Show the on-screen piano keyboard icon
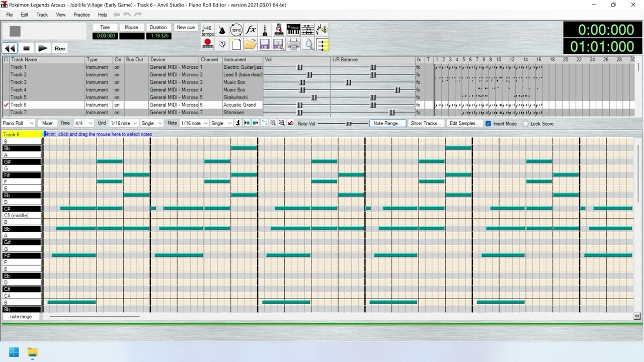This screenshot has width=644, height=362. coord(293,30)
